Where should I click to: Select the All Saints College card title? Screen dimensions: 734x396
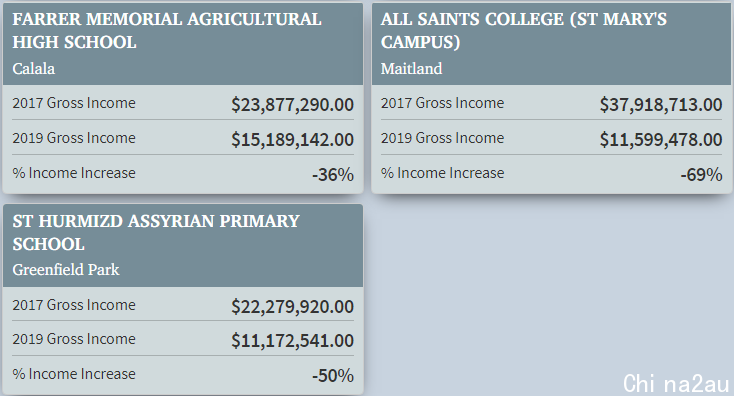(524, 30)
